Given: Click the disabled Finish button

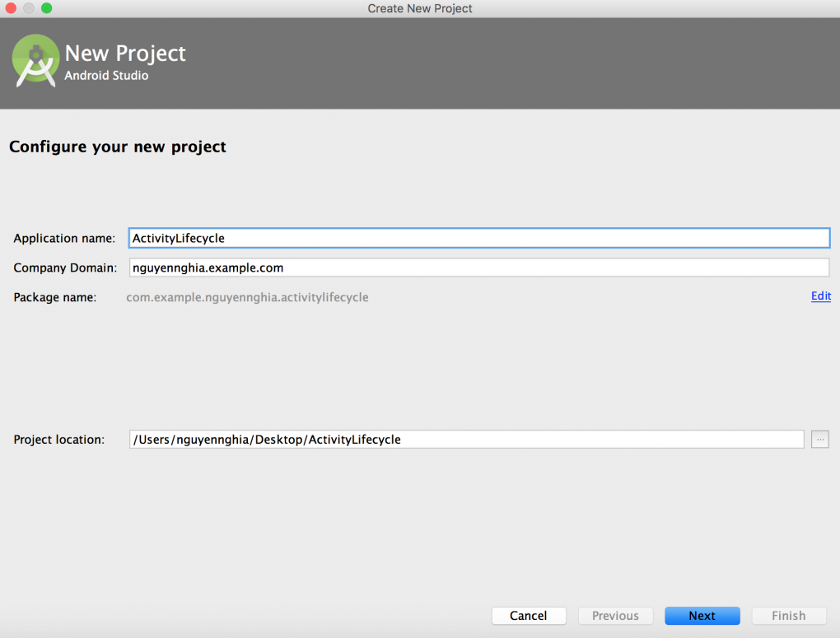Looking at the screenshot, I should (789, 616).
